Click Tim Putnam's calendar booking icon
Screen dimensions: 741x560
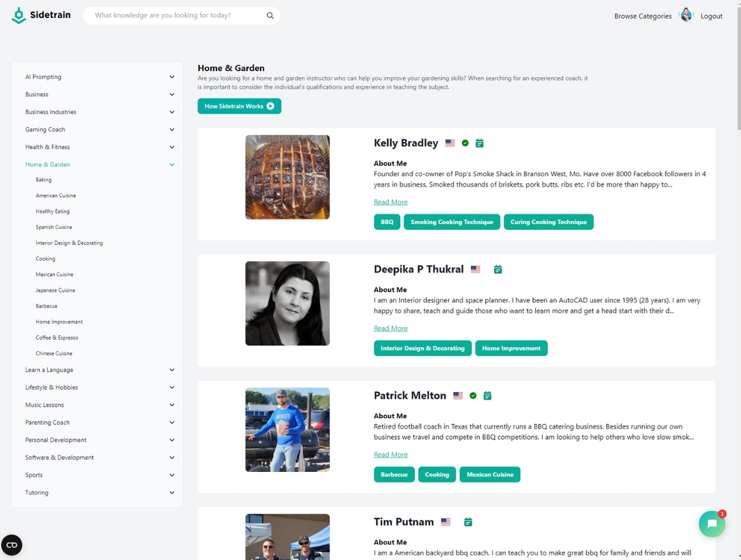coord(468,522)
